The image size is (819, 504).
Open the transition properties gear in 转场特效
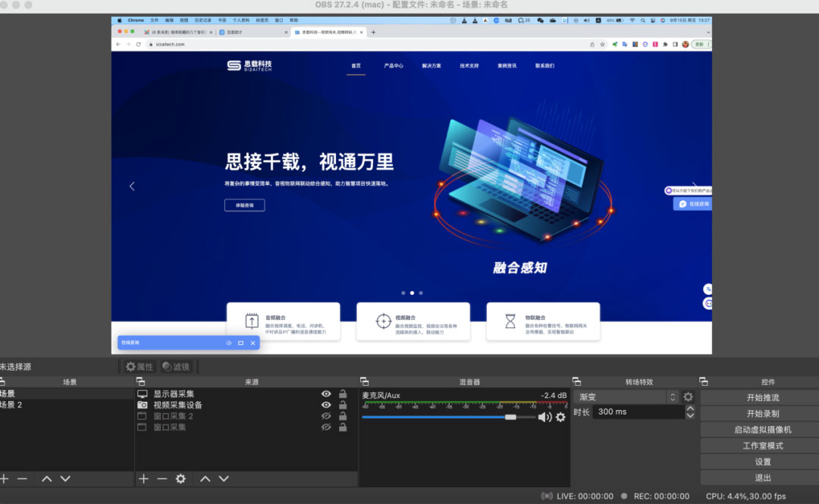(688, 397)
